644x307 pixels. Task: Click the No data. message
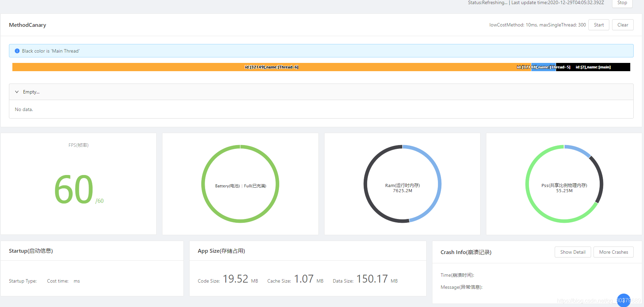pos(24,109)
